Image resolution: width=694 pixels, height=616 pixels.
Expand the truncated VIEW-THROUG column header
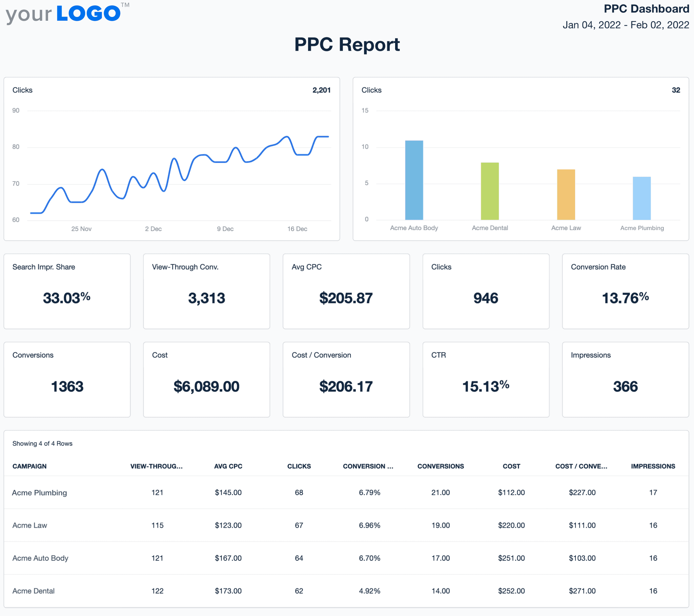pos(157,466)
